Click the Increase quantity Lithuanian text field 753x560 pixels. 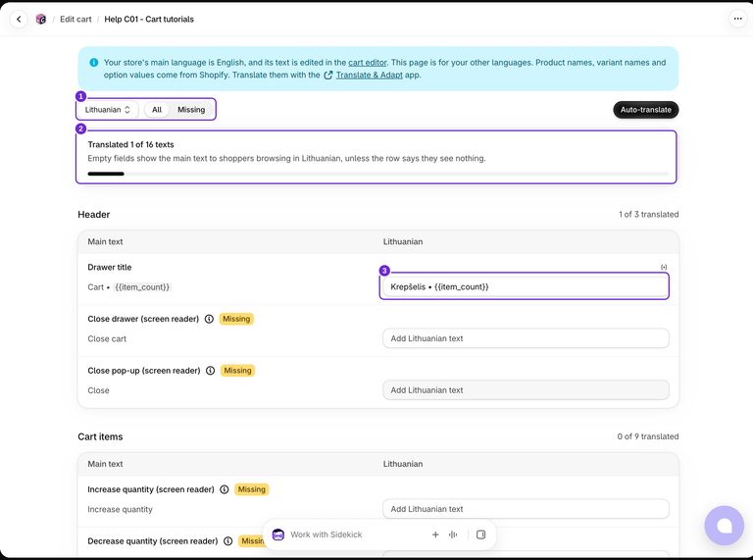pos(526,509)
